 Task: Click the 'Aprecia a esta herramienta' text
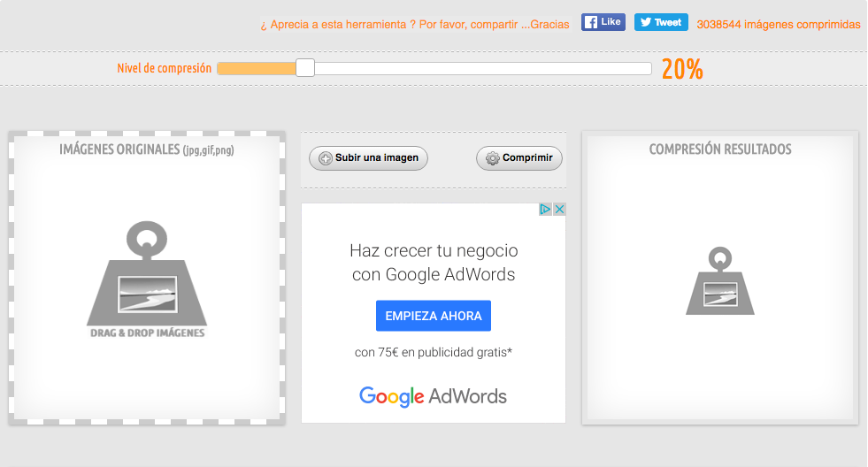[415, 25]
